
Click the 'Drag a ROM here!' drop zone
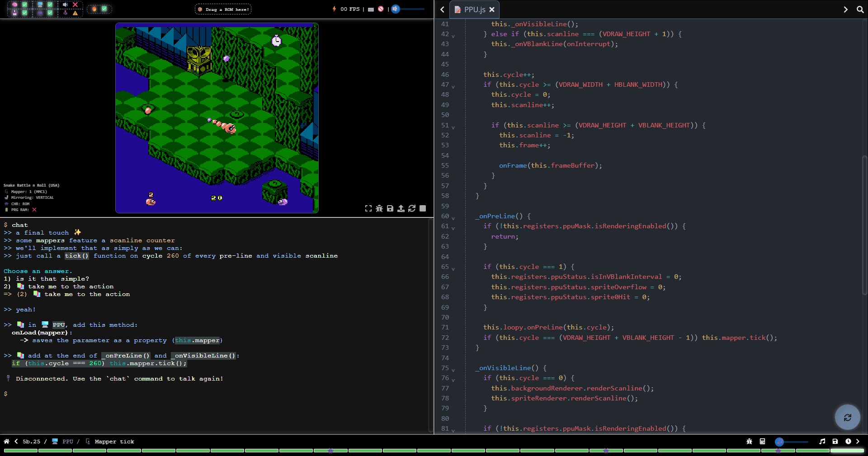[x=223, y=9]
